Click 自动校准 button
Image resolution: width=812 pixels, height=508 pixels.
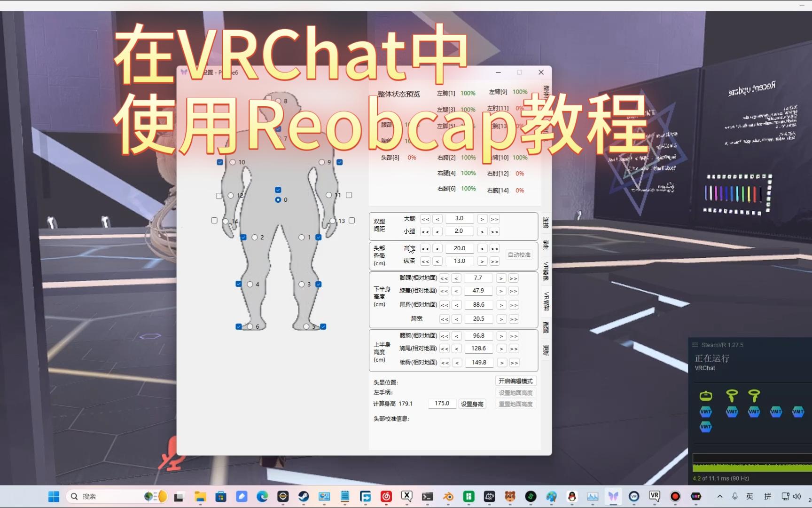519,255
